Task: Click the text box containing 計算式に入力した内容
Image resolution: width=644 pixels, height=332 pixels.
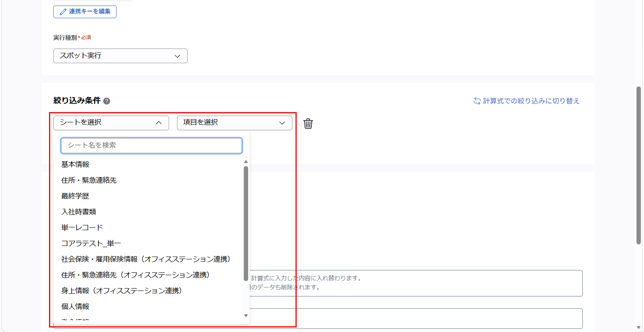Action: coord(416,283)
